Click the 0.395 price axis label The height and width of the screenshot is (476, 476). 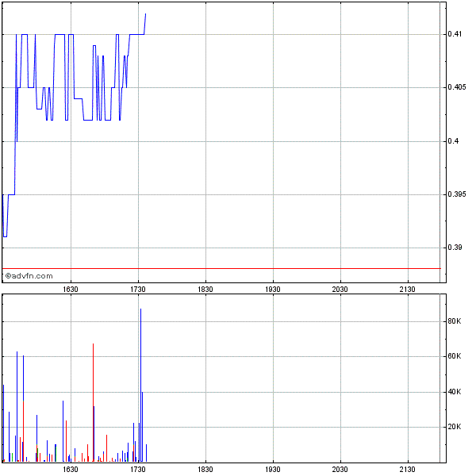[x=457, y=194]
